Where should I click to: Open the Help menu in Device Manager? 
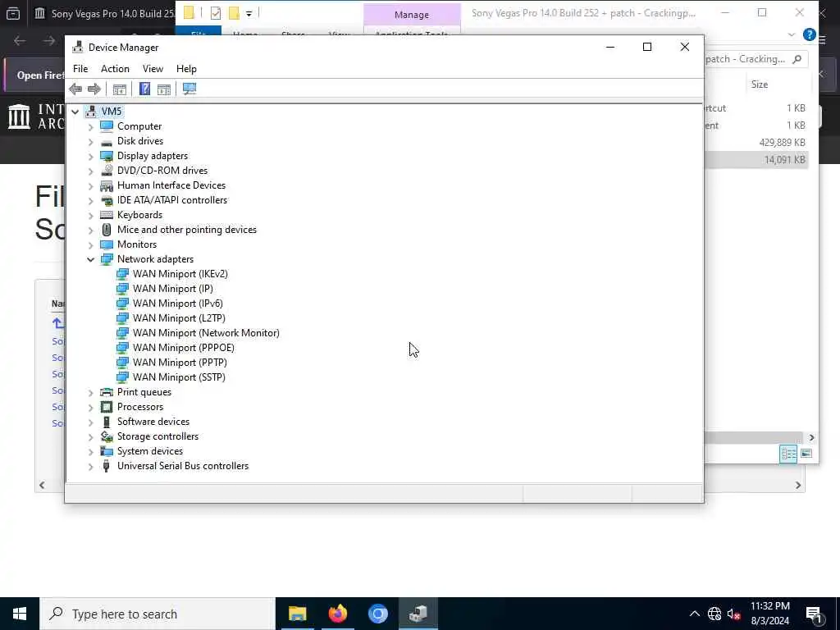(186, 69)
